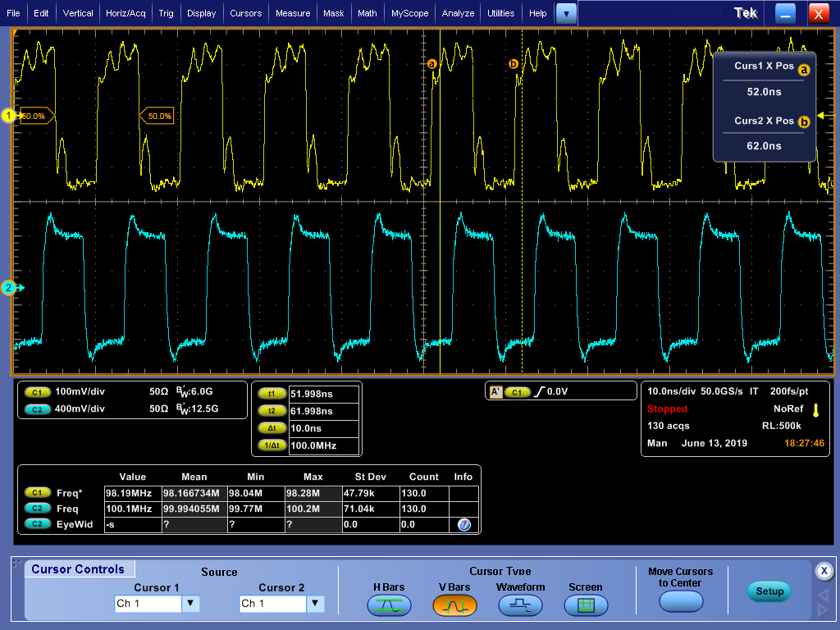
Task: Click the 1/Δt cursor readout badge
Action: 272,445
